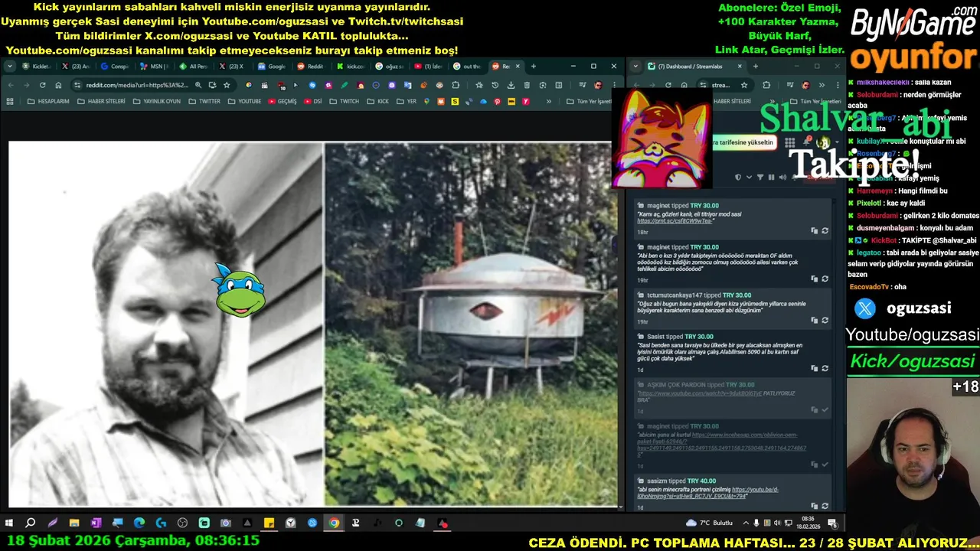
Task: Open OneNote from the taskbar
Action: [x=96, y=523]
